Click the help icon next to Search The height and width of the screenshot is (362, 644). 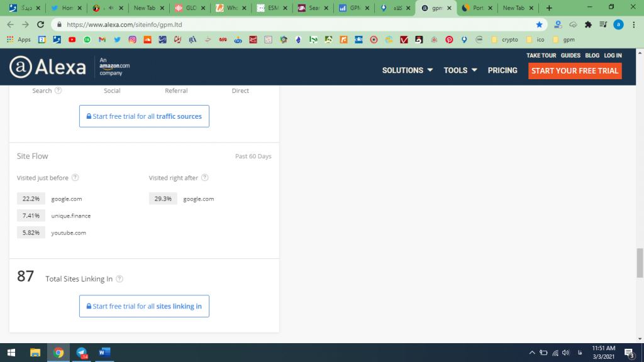click(58, 90)
